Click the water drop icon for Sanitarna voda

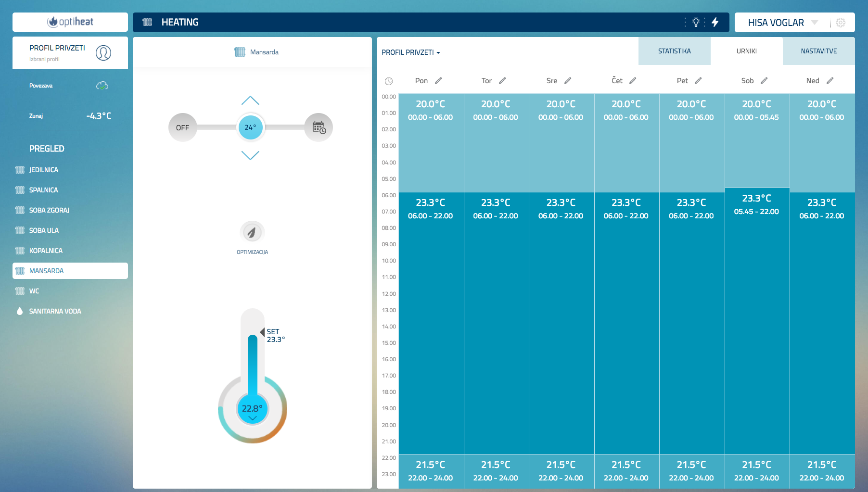point(20,311)
